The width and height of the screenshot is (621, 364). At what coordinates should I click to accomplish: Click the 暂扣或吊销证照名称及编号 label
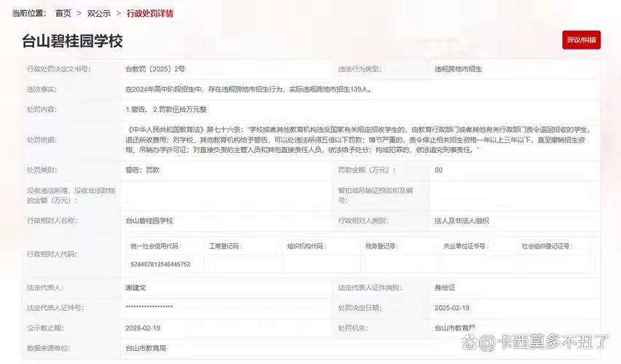[x=375, y=195]
